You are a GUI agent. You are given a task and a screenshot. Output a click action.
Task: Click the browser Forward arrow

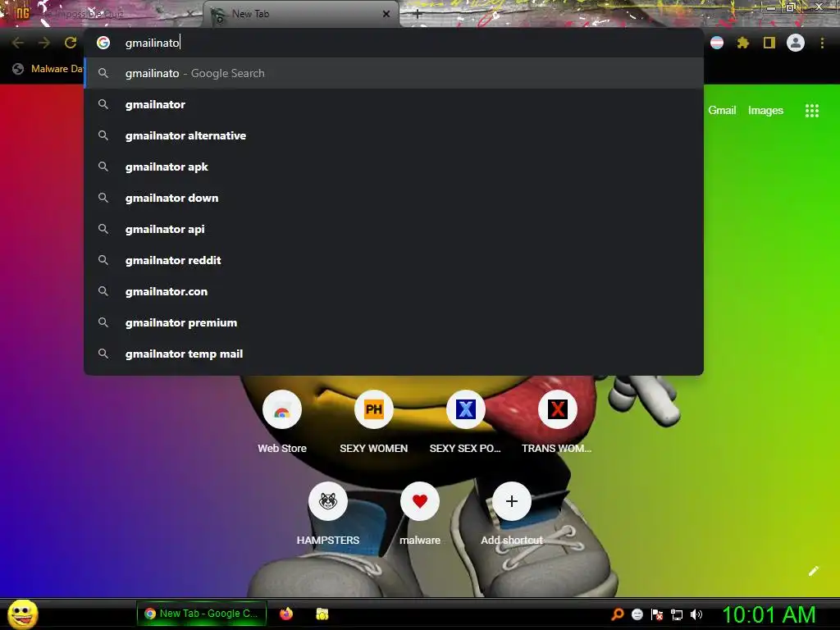44,43
